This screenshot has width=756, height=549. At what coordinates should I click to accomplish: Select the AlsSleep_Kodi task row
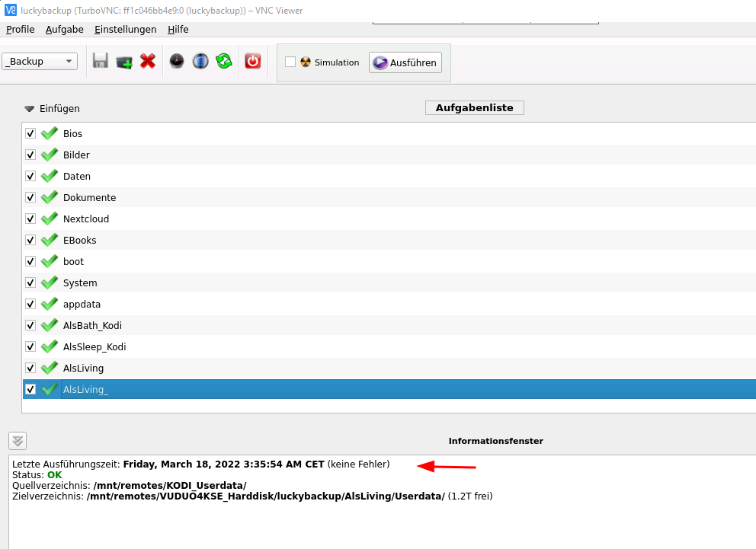[x=389, y=346]
